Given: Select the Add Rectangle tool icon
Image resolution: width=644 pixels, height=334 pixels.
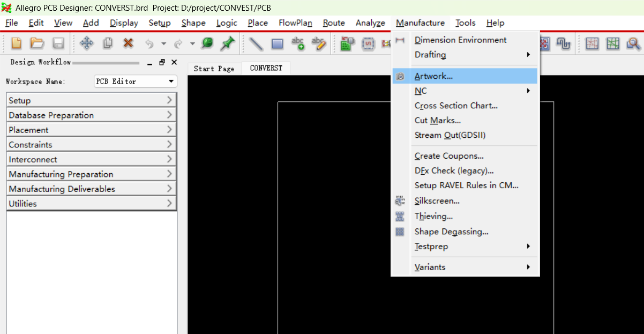Looking at the screenshot, I should click(277, 43).
